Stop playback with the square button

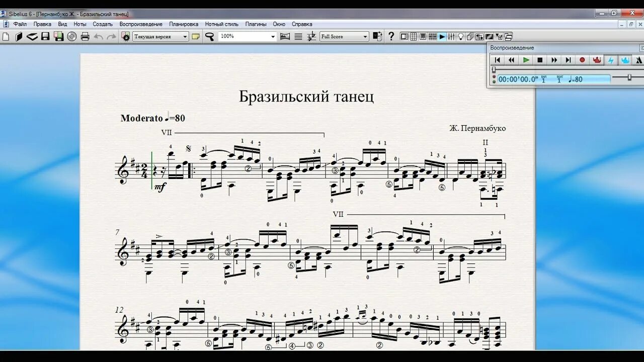[x=540, y=60]
